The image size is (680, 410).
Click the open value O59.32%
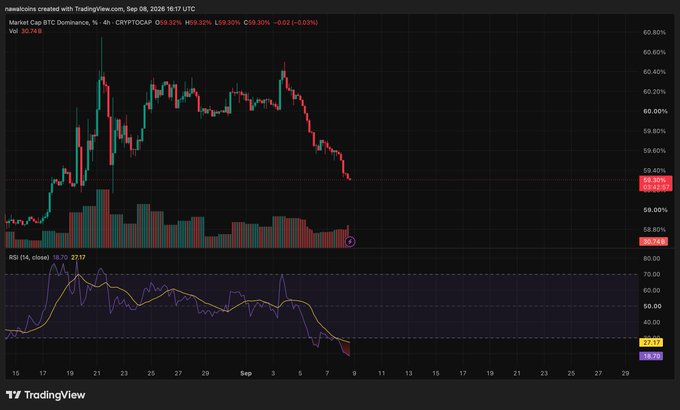tap(168, 23)
